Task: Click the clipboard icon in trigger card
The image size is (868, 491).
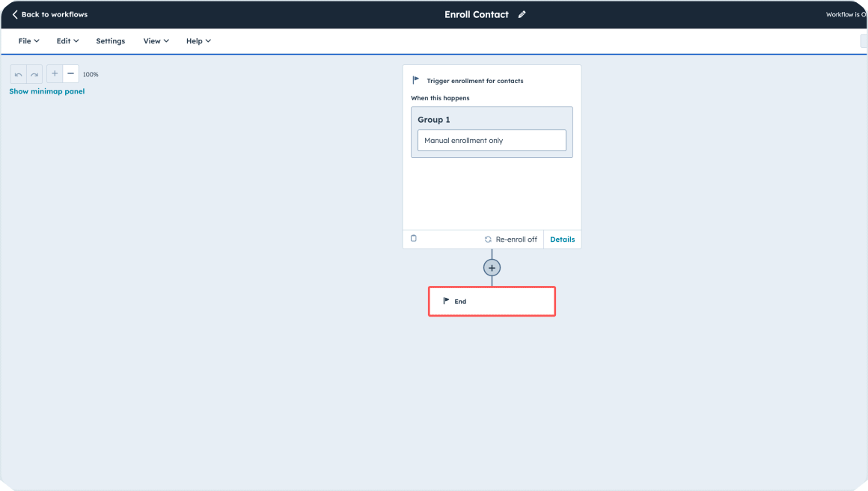Action: [x=414, y=239]
